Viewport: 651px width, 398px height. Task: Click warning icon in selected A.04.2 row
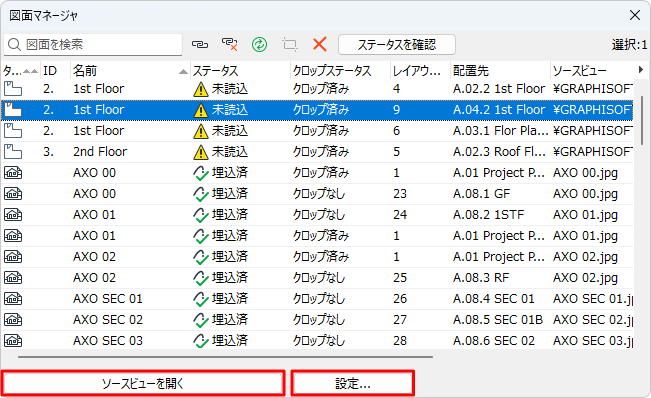coord(201,110)
